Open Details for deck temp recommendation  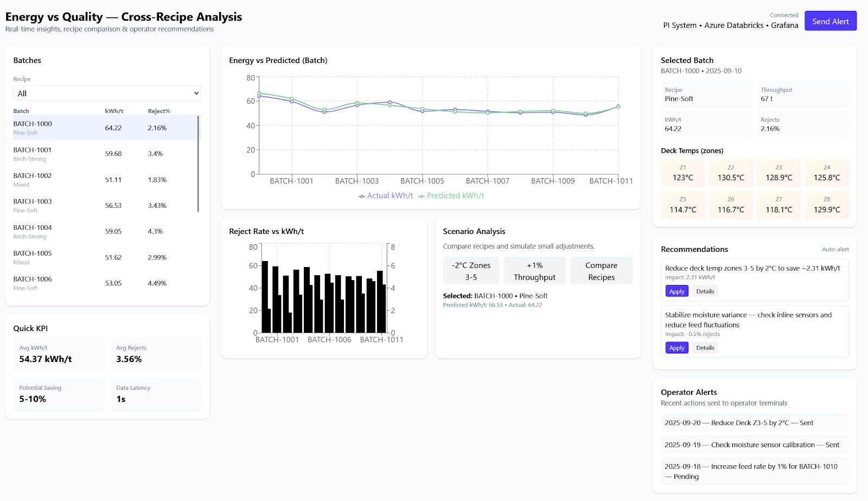coord(705,291)
